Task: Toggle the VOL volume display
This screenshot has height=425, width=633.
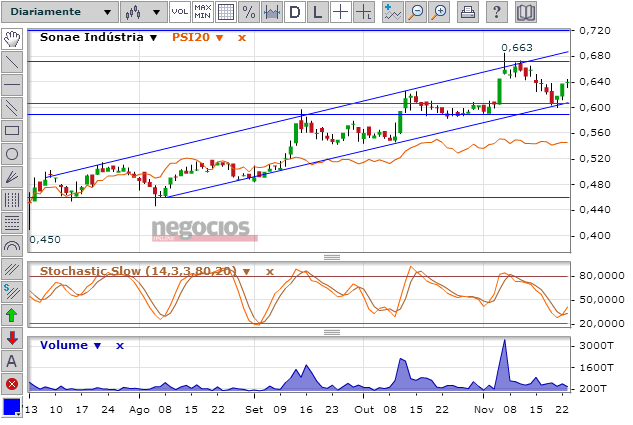Action: (x=180, y=12)
